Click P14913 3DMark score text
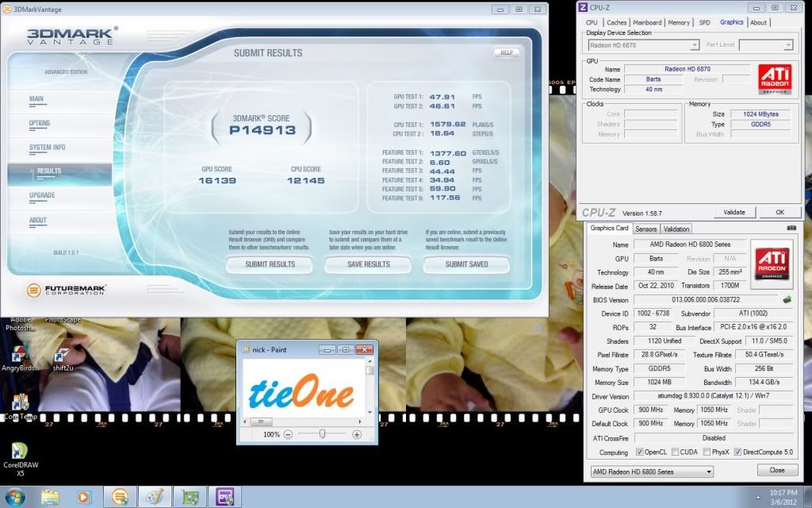This screenshot has width=812, height=508. (x=262, y=130)
